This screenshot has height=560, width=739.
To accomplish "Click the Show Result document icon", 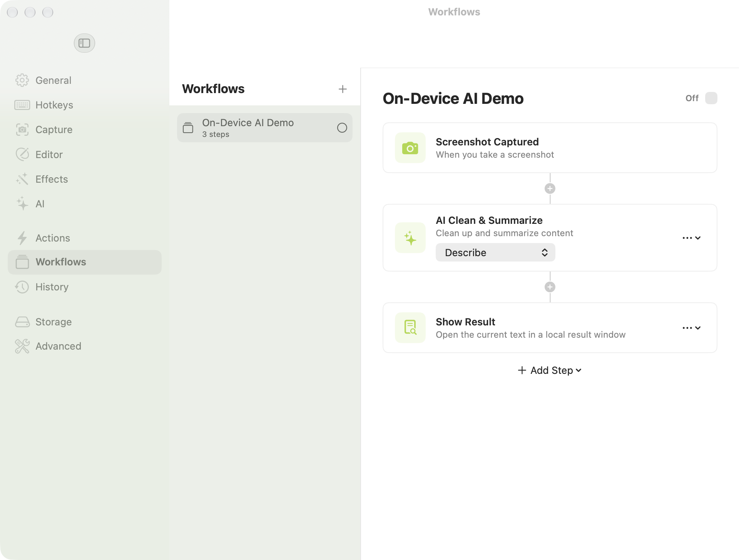I will click(410, 328).
